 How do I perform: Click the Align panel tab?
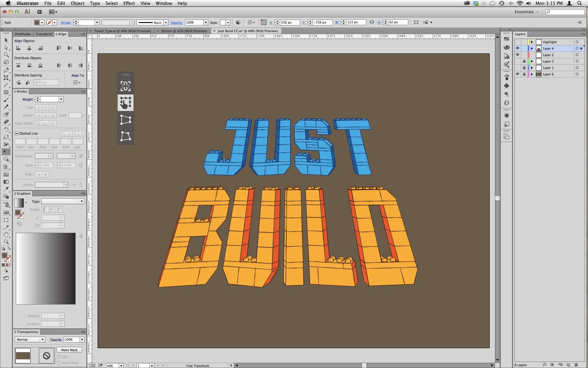(x=61, y=33)
